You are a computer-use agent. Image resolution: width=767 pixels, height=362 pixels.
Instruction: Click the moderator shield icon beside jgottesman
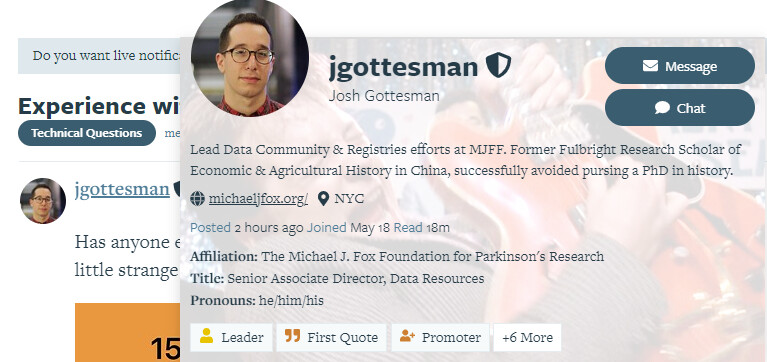click(498, 65)
